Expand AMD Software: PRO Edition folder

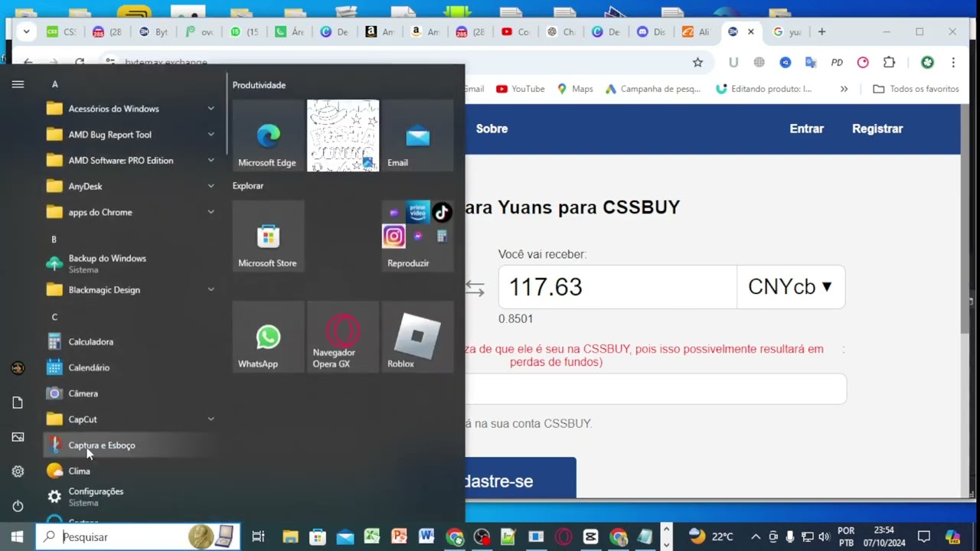(130, 161)
